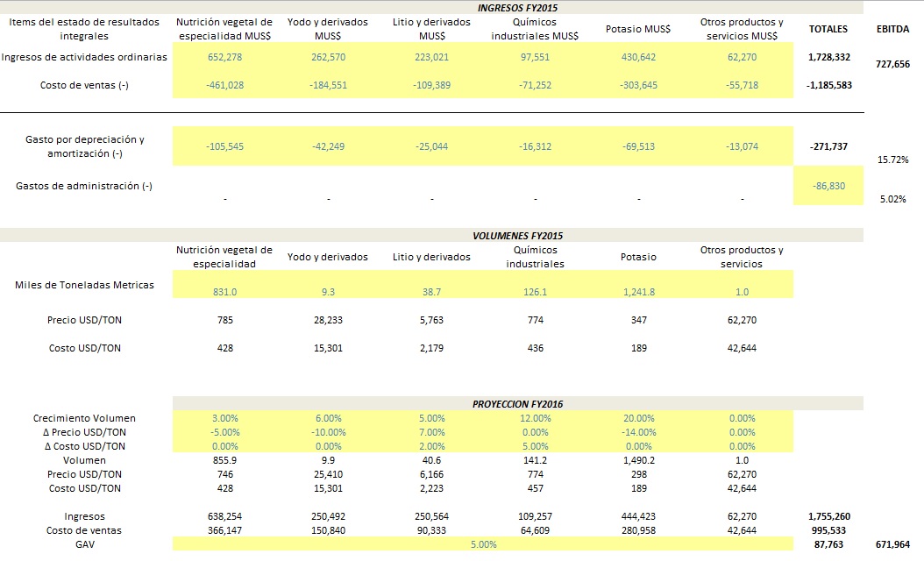
Task: Click the Potasio costo de ventas -303,645
Action: click(x=638, y=85)
